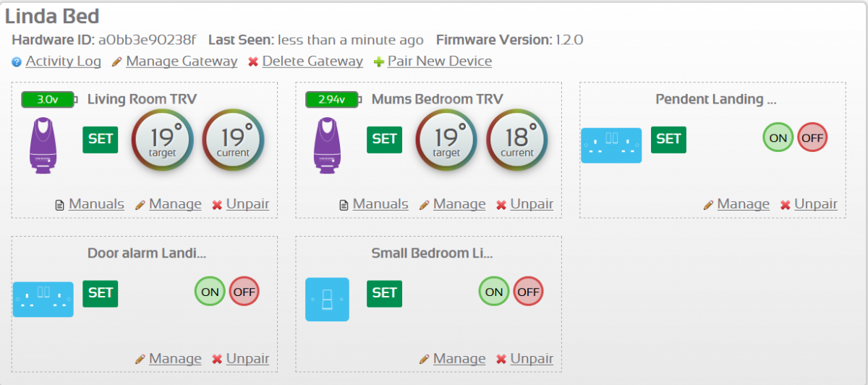Unpair the Small Bedroom light device
This screenshot has width=868, height=385.
point(531,359)
